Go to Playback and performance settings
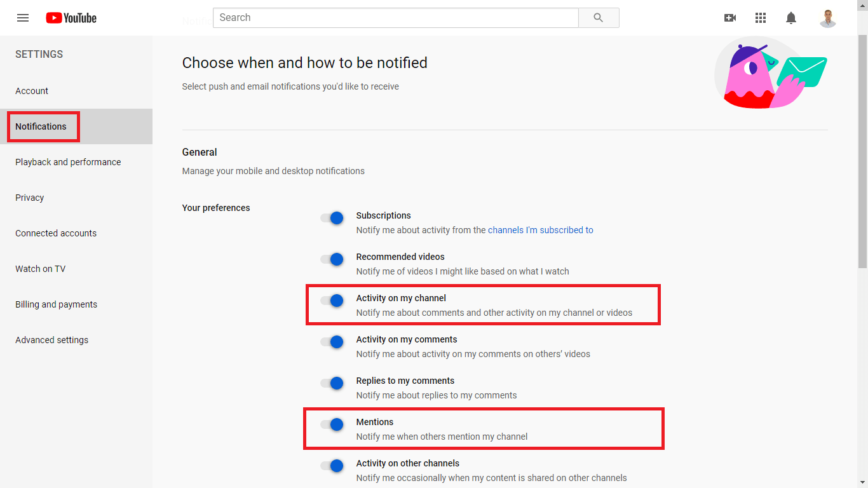This screenshot has width=868, height=488. tap(68, 162)
